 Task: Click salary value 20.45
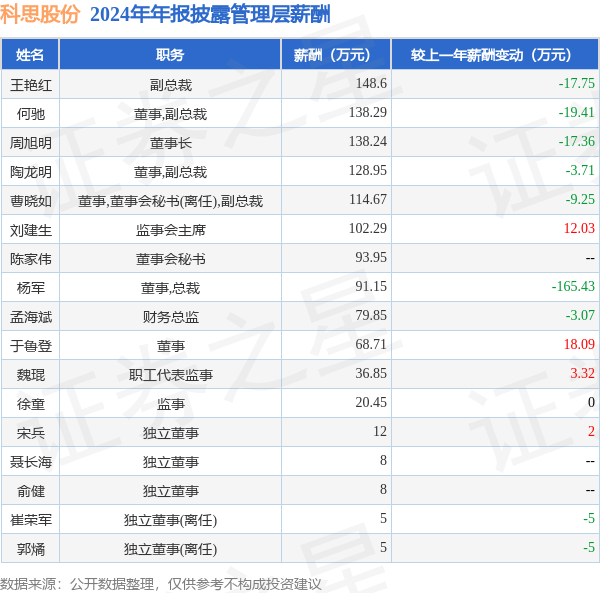[x=371, y=402]
